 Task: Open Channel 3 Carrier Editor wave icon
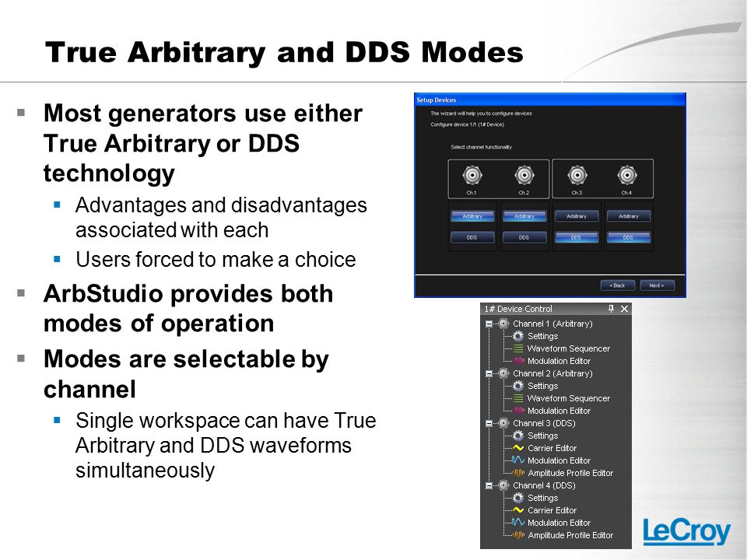(x=518, y=448)
